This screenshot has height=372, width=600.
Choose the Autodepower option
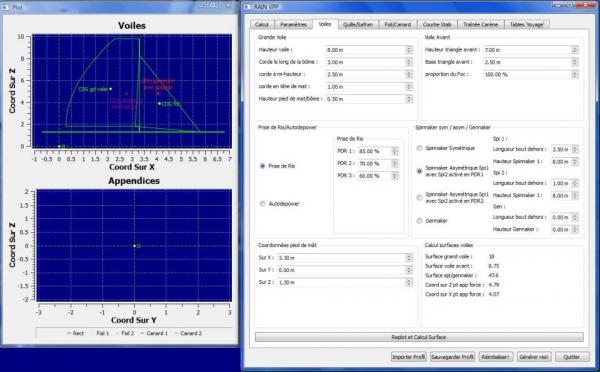262,204
